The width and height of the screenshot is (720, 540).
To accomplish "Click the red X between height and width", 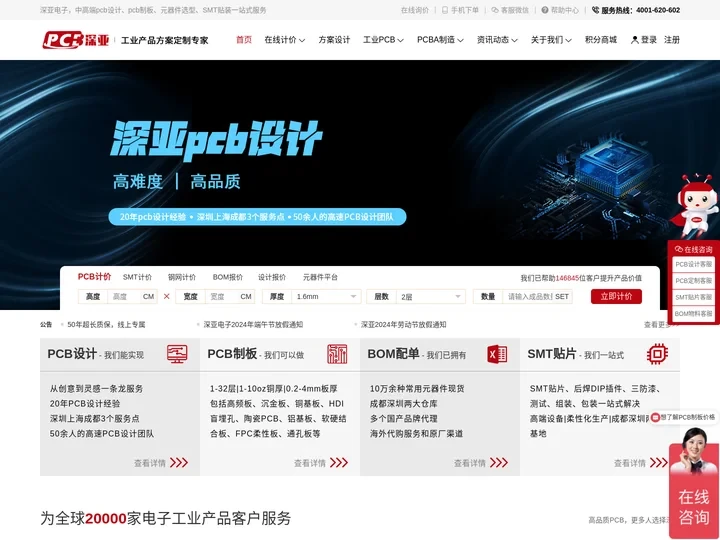I will (x=167, y=296).
